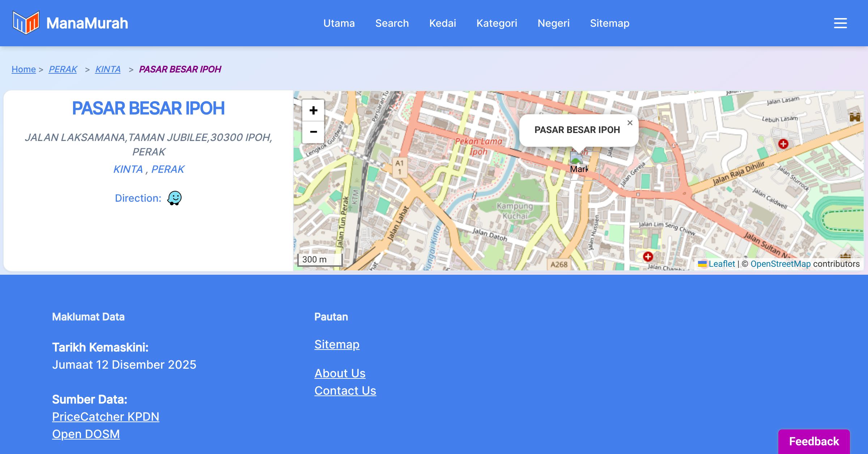Open the Search menu item
The height and width of the screenshot is (454, 868).
[x=392, y=23]
